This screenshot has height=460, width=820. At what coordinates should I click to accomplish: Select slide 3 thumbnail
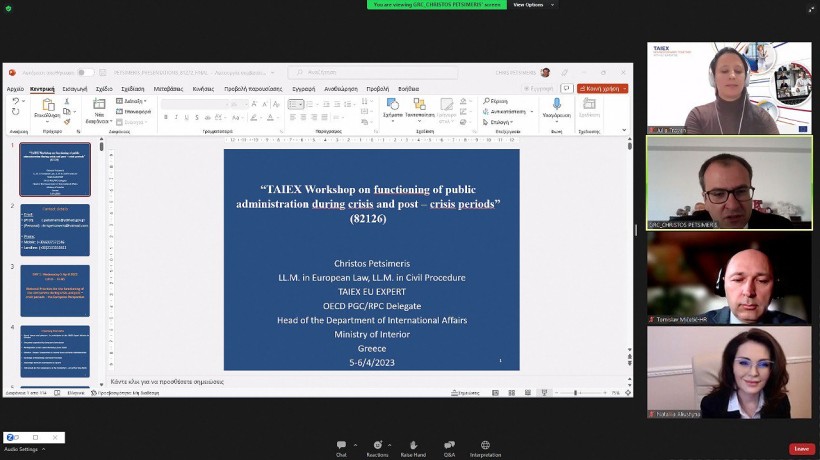pos(55,291)
